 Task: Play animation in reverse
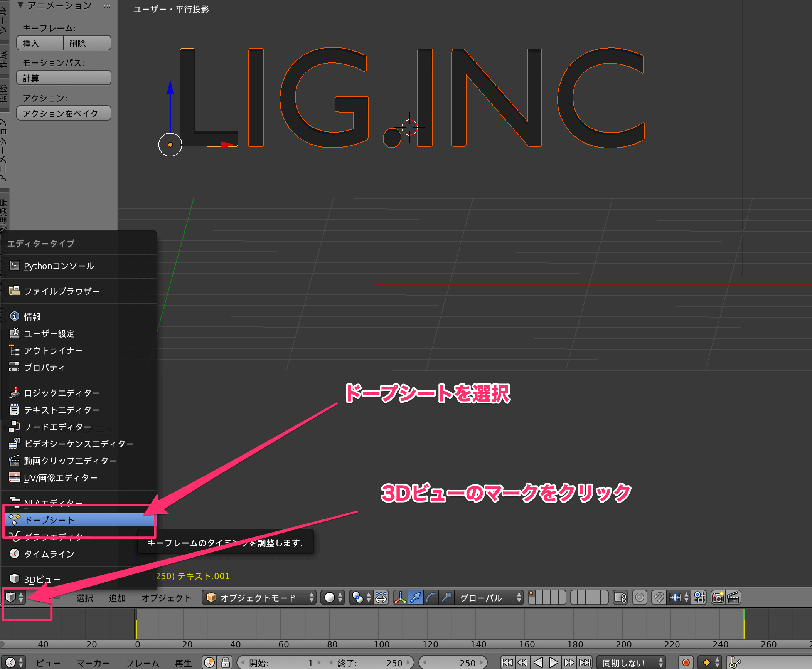pos(538,662)
